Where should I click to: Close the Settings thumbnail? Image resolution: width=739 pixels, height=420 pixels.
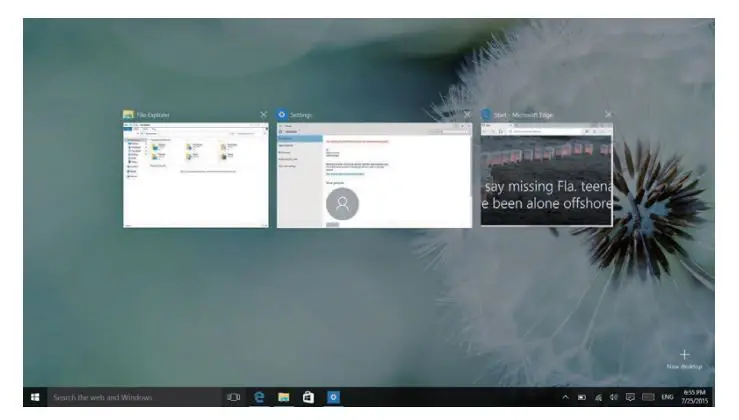click(467, 115)
